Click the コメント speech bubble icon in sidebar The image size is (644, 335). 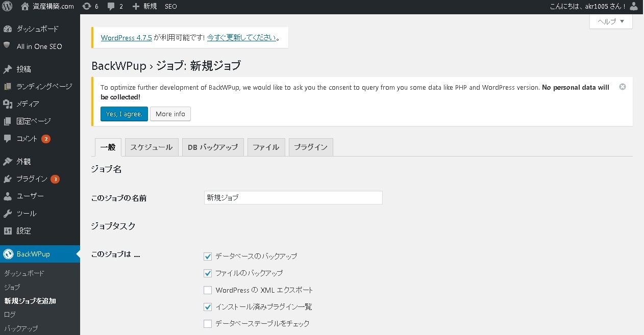(x=7, y=139)
